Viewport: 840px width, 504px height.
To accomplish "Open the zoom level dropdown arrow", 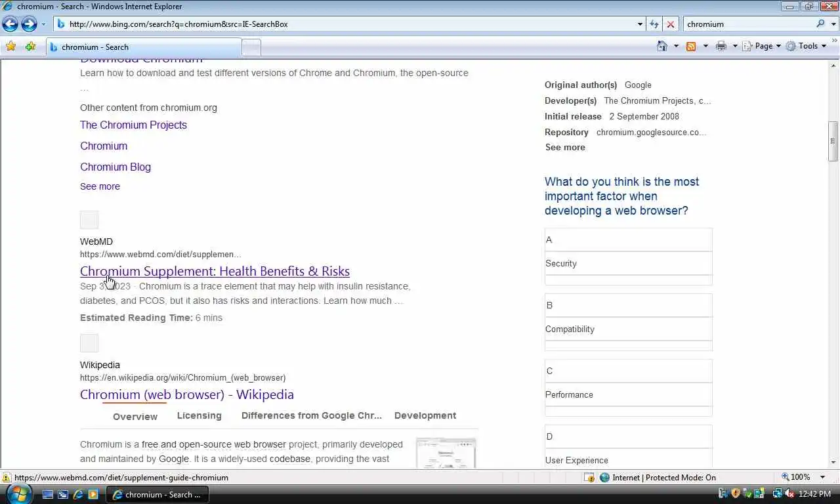I will [822, 477].
